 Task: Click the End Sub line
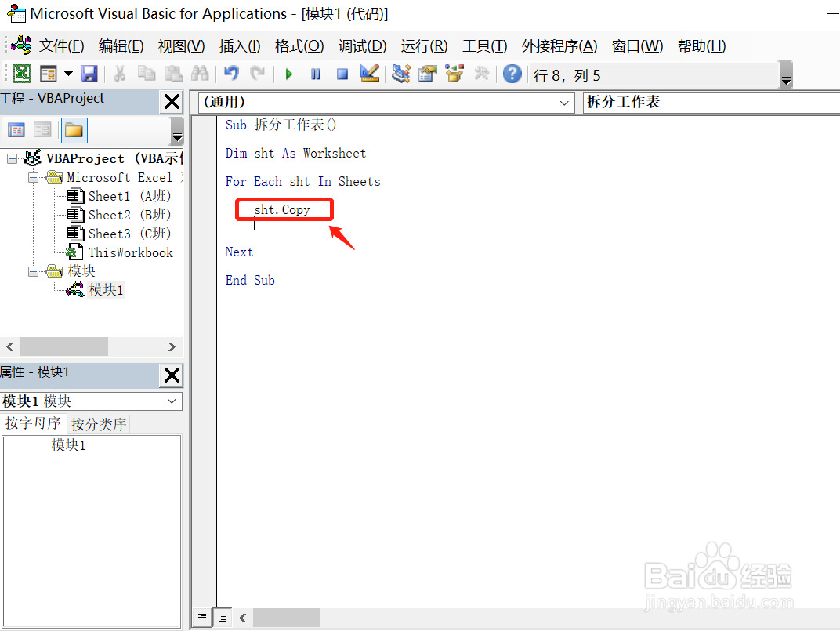250,281
